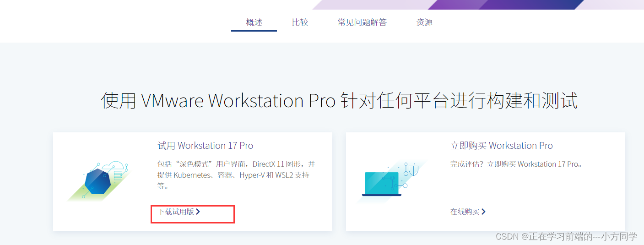The width and height of the screenshot is (644, 245).
Task: Click the laptop shield purchase illustration
Action: click(x=390, y=181)
